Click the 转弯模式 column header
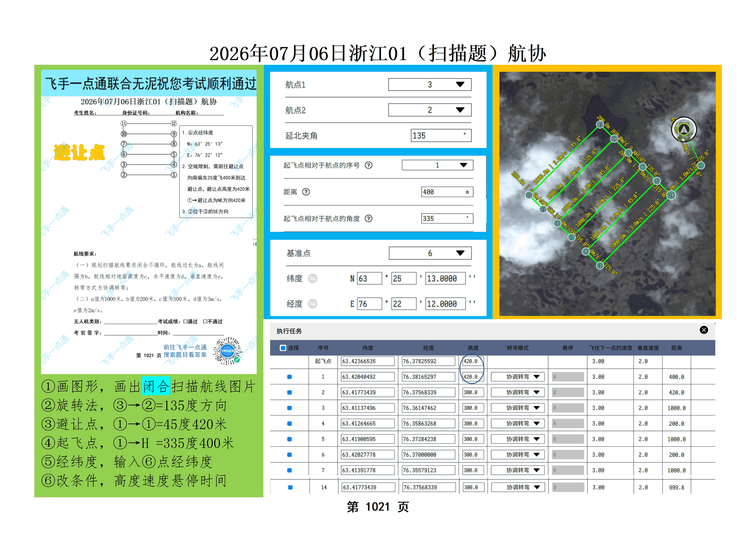This screenshot has height=534, width=756. point(518,348)
